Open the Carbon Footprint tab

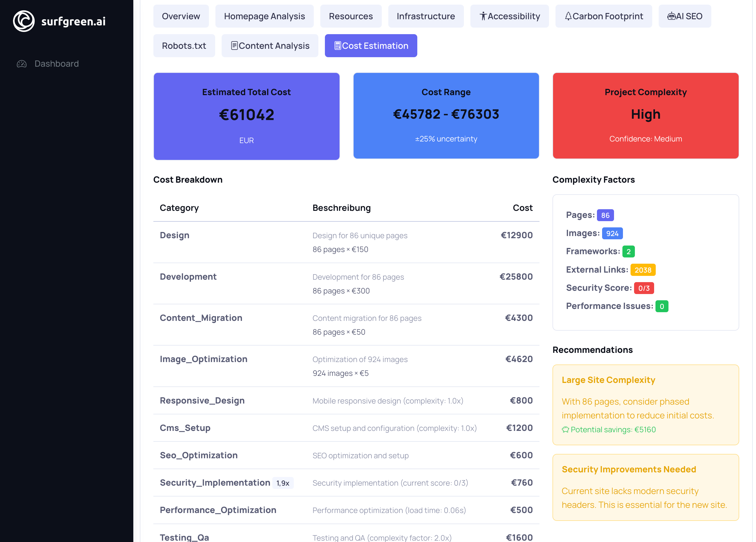point(604,16)
